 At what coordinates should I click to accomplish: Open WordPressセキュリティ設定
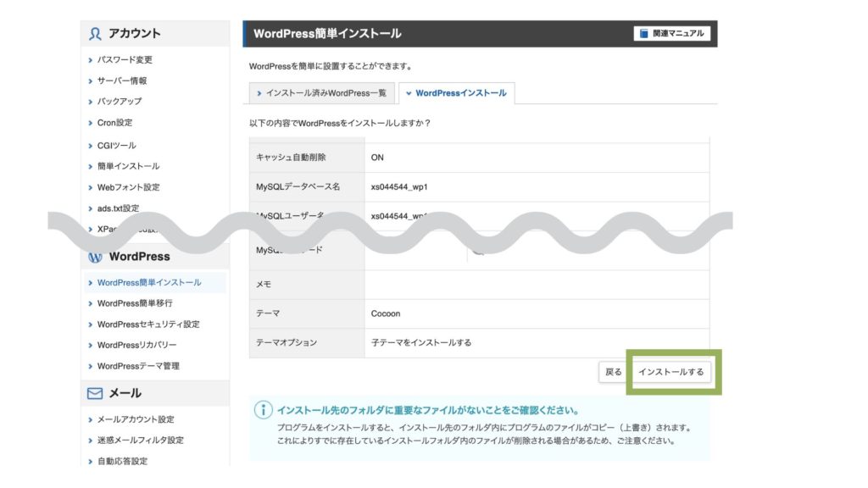click(x=148, y=324)
